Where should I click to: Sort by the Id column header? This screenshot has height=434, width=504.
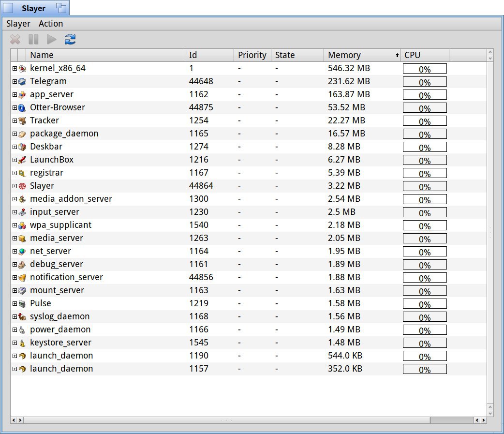(209, 55)
